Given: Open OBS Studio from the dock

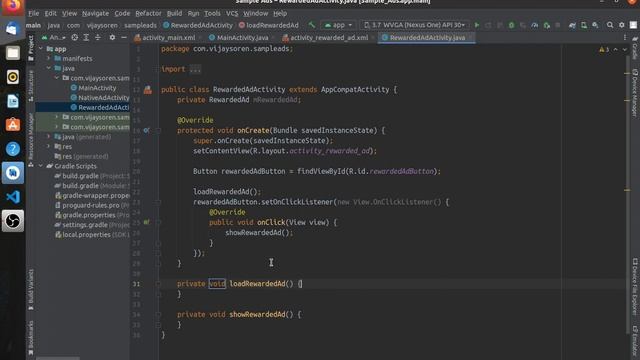Looking at the screenshot, I should (13, 221).
